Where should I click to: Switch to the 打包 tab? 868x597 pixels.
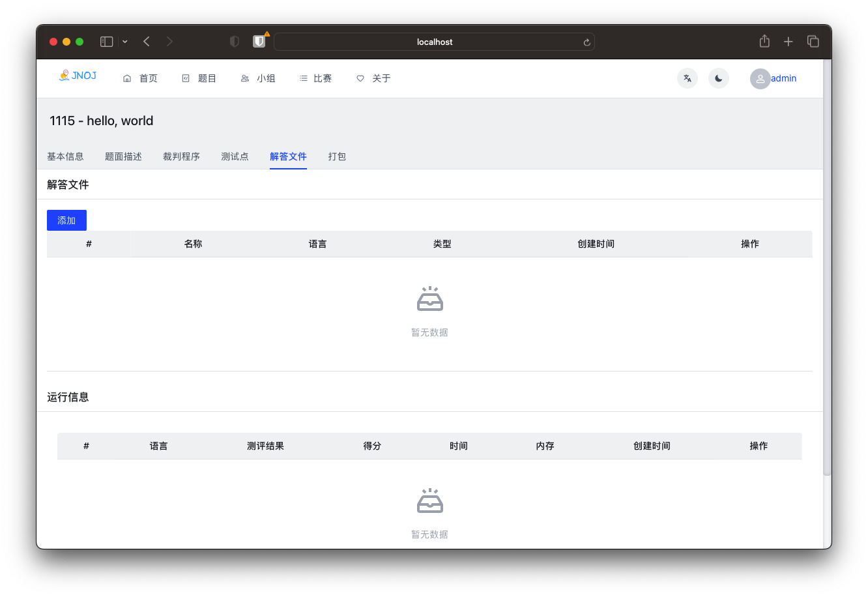337,156
